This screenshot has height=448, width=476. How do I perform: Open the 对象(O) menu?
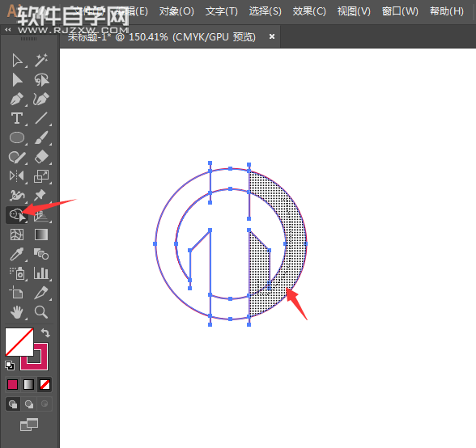point(176,11)
